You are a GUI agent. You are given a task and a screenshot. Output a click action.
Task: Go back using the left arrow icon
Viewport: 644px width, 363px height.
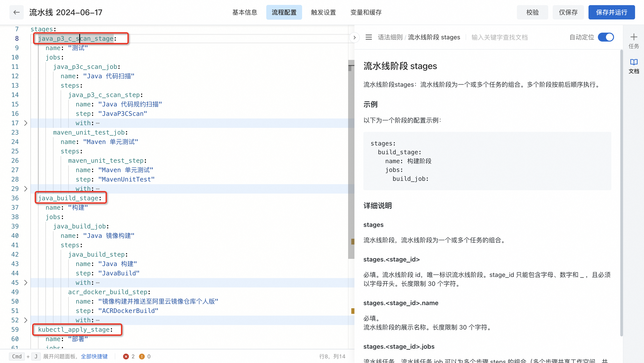point(17,12)
